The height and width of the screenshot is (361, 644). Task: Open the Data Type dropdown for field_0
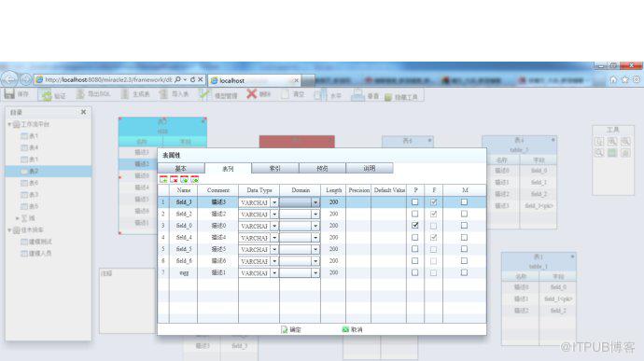coord(274,226)
